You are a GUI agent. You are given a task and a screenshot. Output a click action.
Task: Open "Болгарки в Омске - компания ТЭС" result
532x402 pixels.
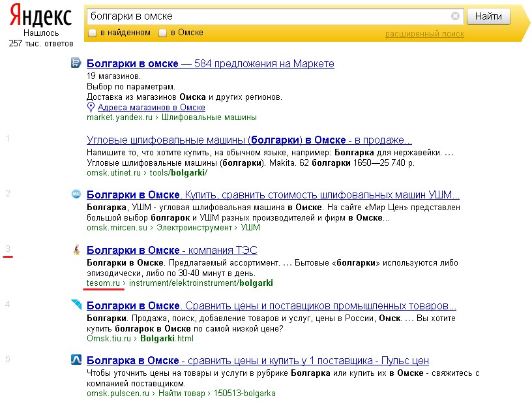click(171, 251)
